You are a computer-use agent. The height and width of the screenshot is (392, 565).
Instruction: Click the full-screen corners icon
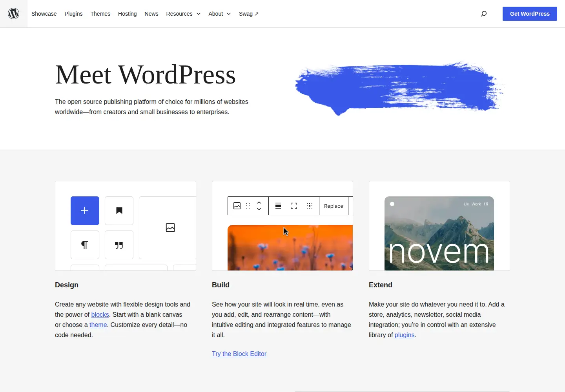point(294,206)
